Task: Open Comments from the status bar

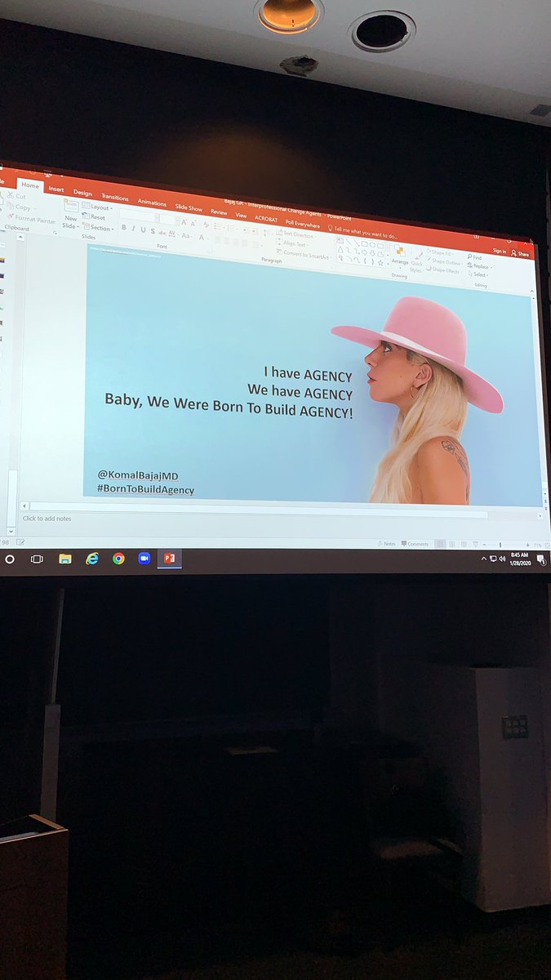Action: click(x=415, y=544)
